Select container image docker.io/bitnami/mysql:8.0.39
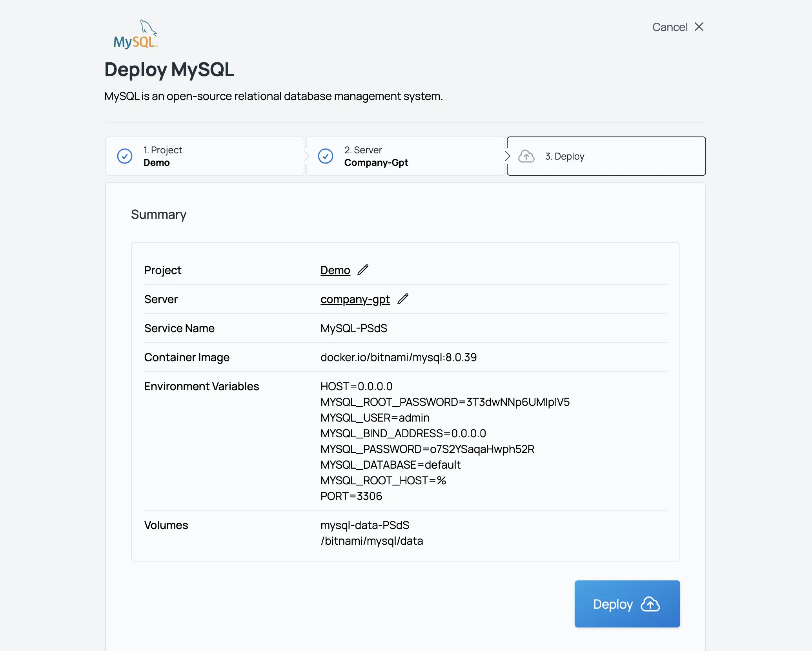Viewport: 812px width, 651px height. (x=399, y=357)
